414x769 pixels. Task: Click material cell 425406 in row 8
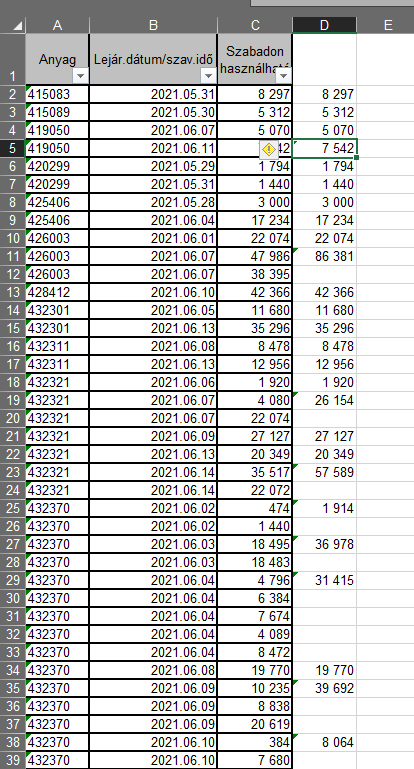[x=57, y=202]
